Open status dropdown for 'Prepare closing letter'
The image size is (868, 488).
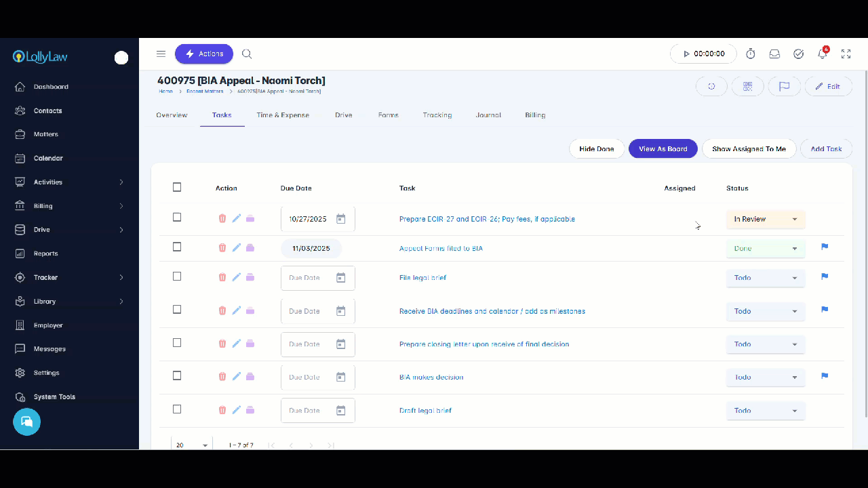coord(766,344)
